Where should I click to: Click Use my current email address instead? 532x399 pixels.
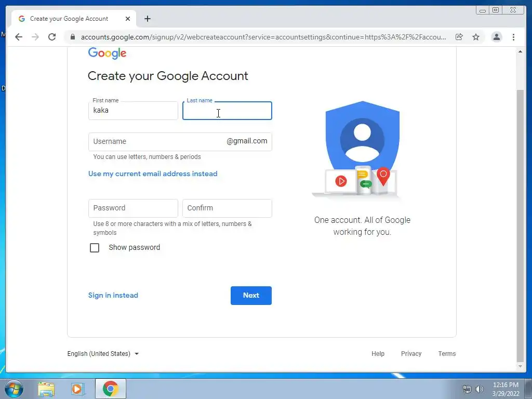153,174
